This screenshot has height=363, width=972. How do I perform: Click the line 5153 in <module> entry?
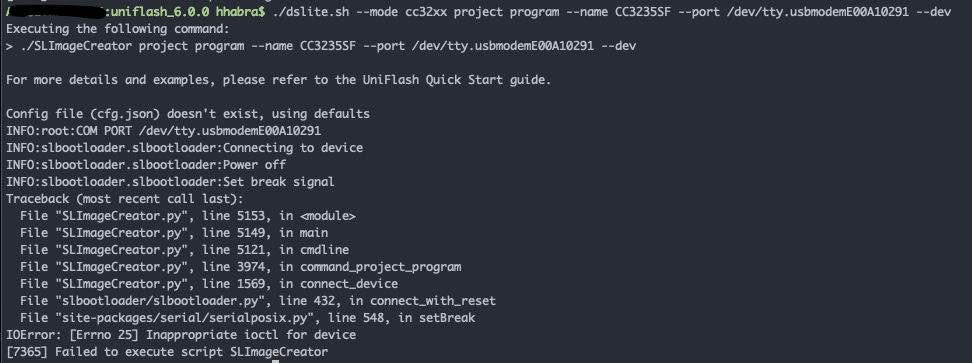tap(188, 216)
